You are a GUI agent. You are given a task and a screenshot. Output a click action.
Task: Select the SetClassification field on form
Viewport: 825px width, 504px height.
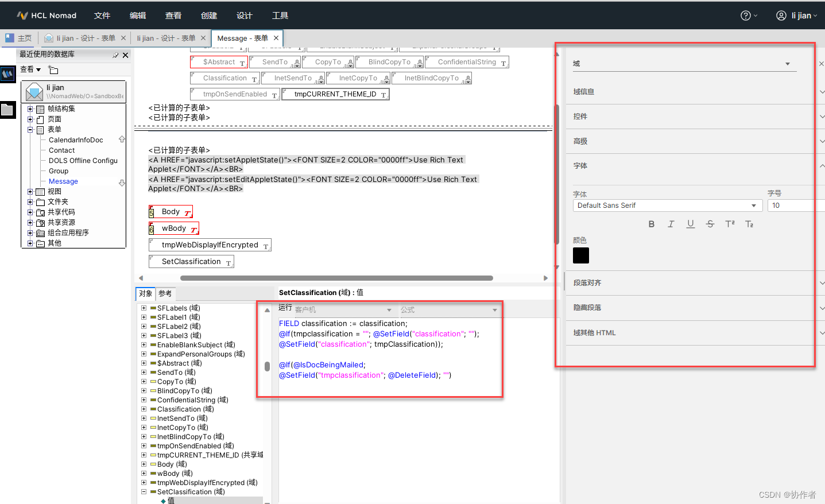191,262
